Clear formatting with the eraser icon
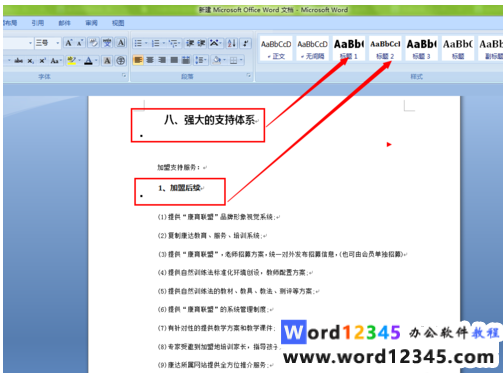Screen dimensions: 504x373 (x=93, y=43)
